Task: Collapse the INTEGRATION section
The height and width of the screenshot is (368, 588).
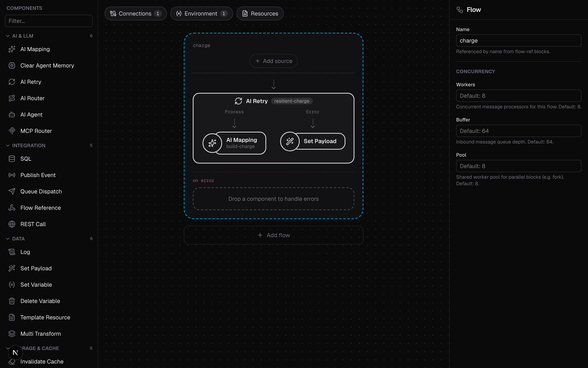Action: click(x=8, y=145)
